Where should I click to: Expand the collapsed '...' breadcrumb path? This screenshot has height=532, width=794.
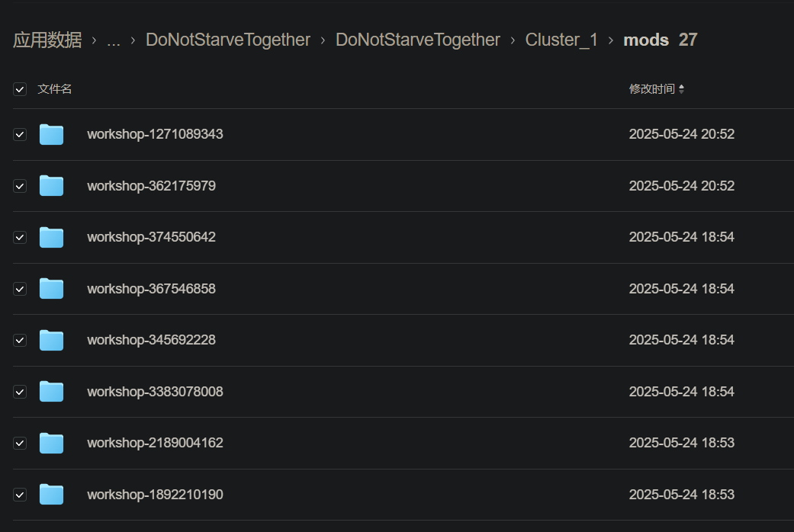pos(114,40)
